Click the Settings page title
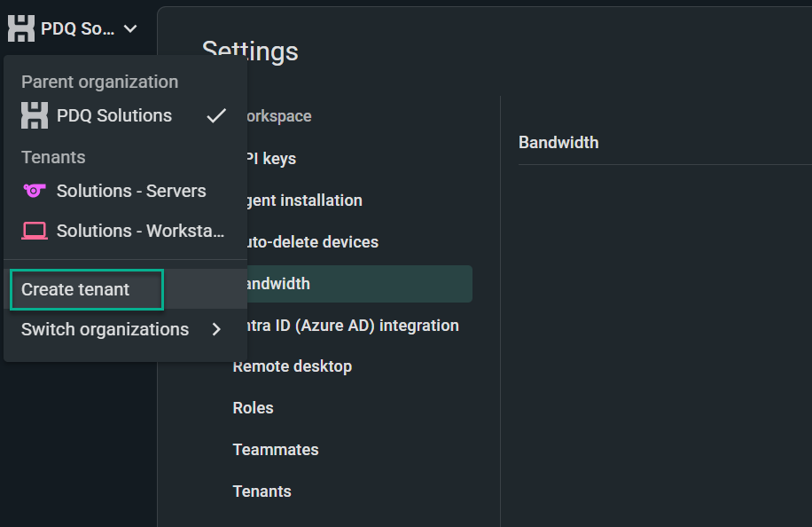Image resolution: width=812 pixels, height=527 pixels. click(250, 51)
